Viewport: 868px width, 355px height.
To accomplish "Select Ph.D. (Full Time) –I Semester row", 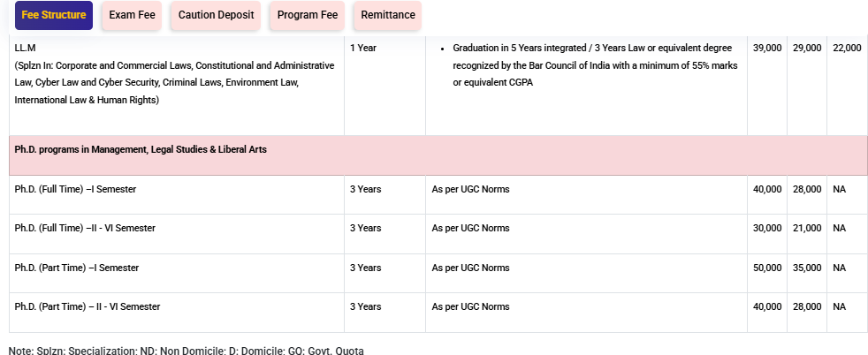I will click(x=75, y=189).
